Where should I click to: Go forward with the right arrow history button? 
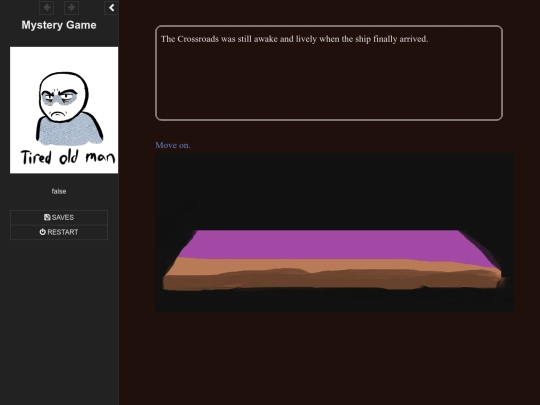72,8
